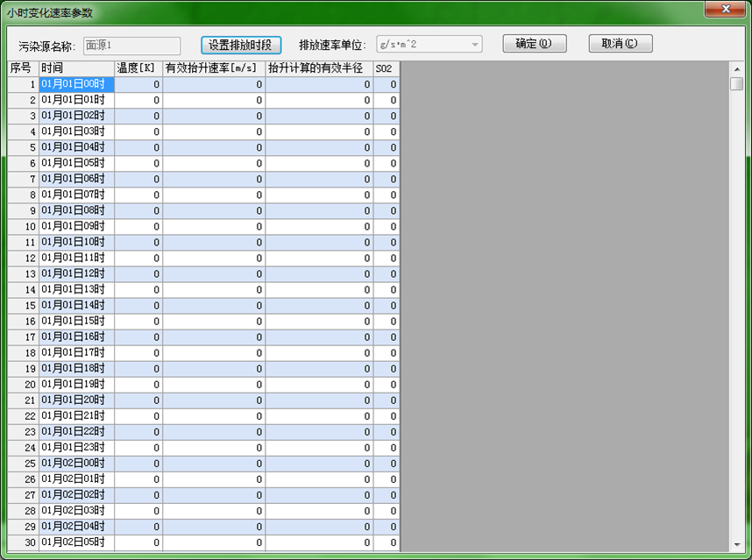Click row number 10 header
This screenshot has width=752, height=560.
(x=24, y=227)
